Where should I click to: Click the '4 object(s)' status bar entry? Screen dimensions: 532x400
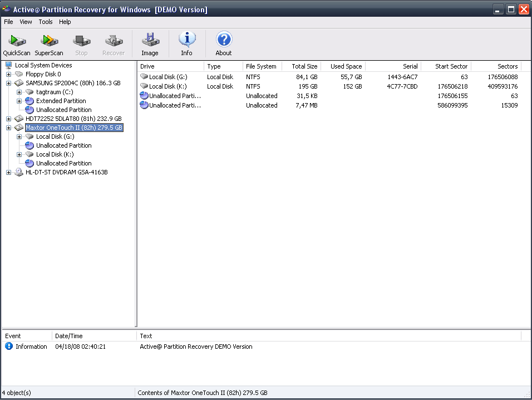[x=17, y=393]
